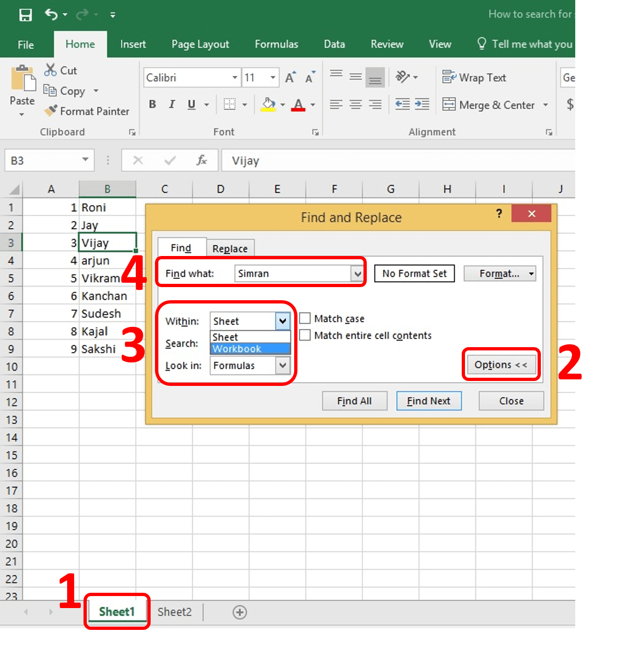Click Increase Indent icon
Image resolution: width=644 pixels, height=655 pixels.
[x=422, y=104]
